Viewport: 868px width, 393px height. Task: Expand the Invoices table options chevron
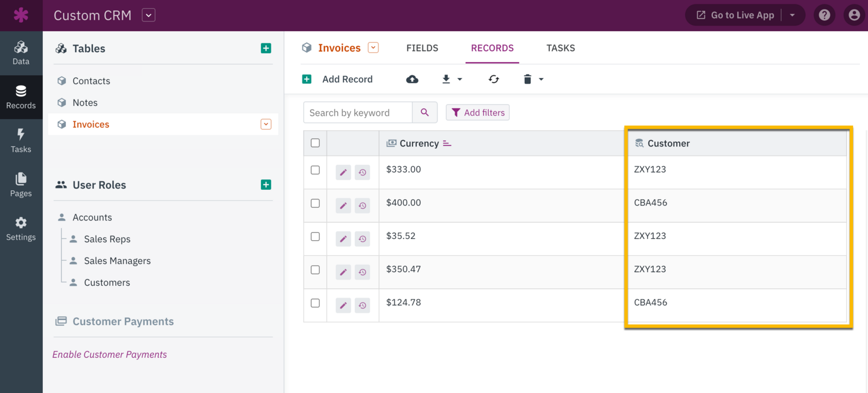tap(266, 124)
